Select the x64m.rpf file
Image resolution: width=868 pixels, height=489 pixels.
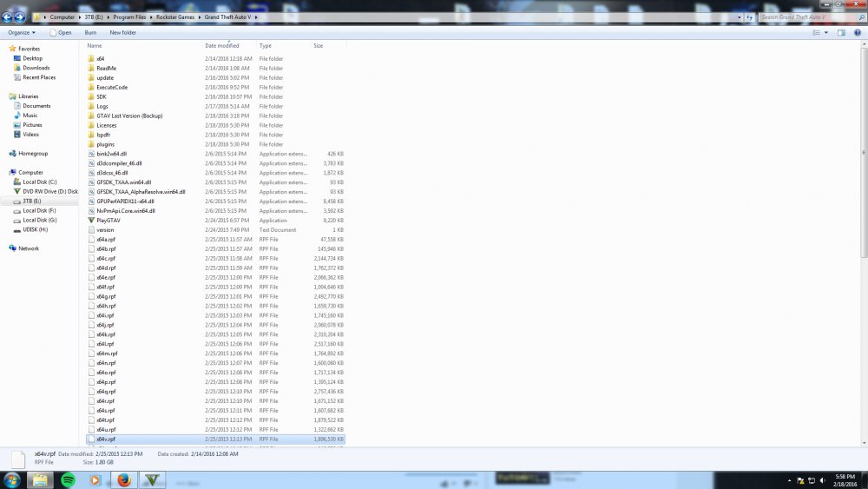click(107, 354)
